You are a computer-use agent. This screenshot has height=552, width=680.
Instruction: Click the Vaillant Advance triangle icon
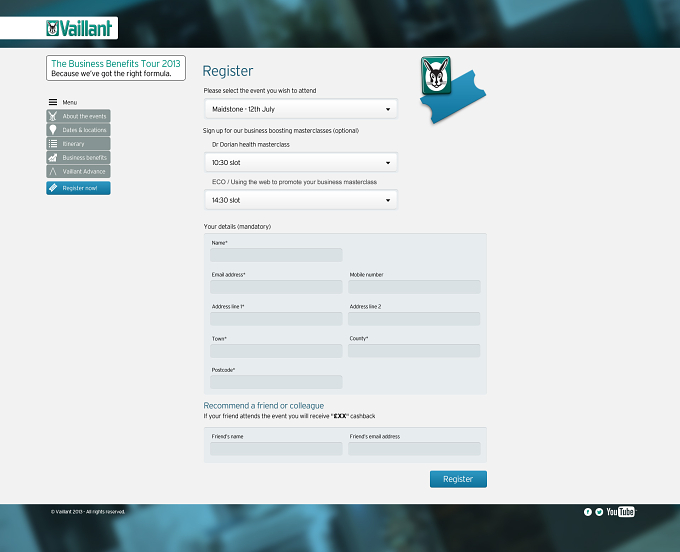[53, 171]
